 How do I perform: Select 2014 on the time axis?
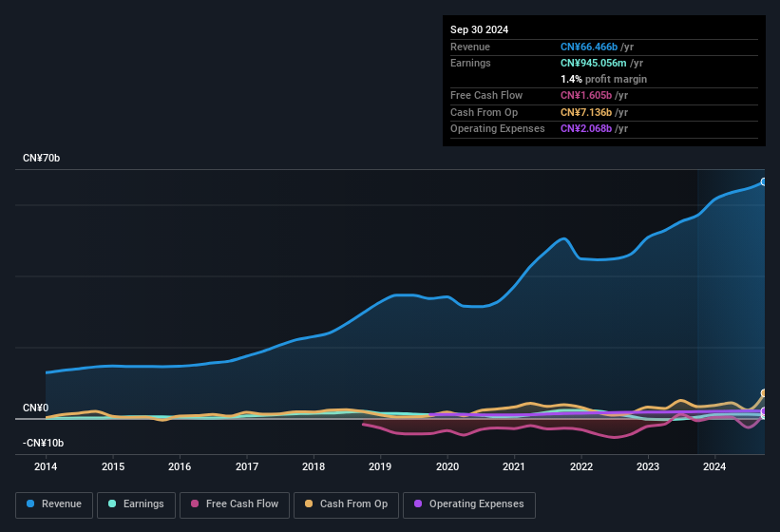pos(46,466)
